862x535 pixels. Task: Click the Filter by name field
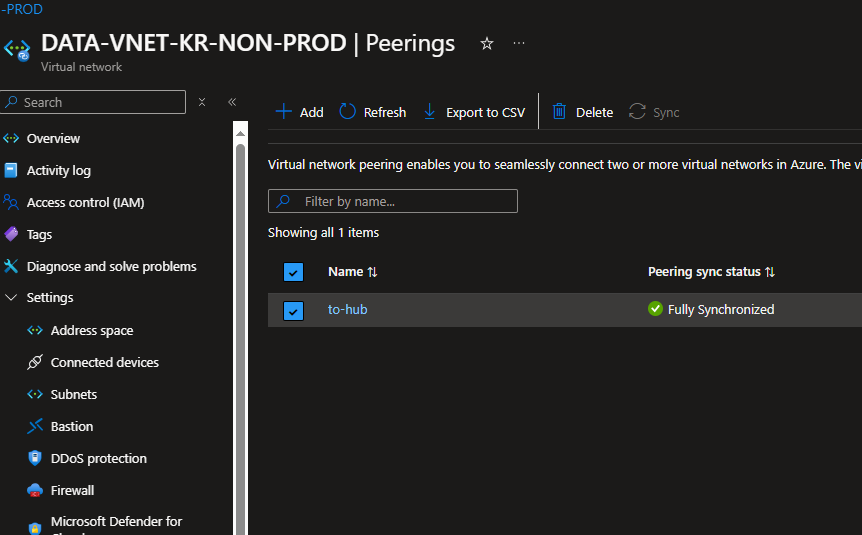[393, 201]
